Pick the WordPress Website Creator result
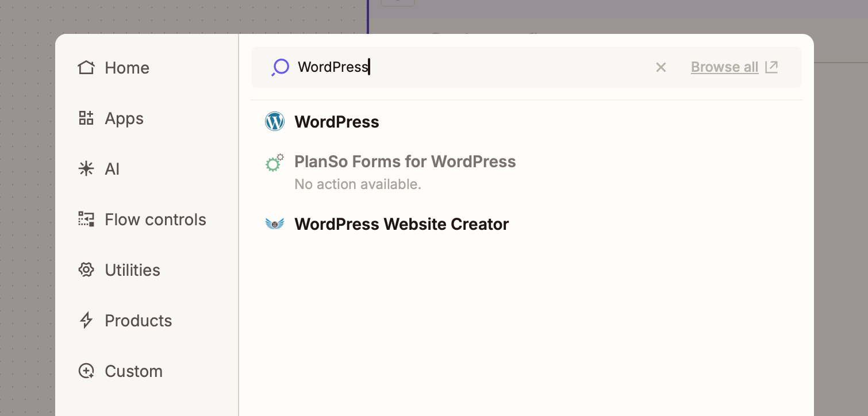 (402, 224)
